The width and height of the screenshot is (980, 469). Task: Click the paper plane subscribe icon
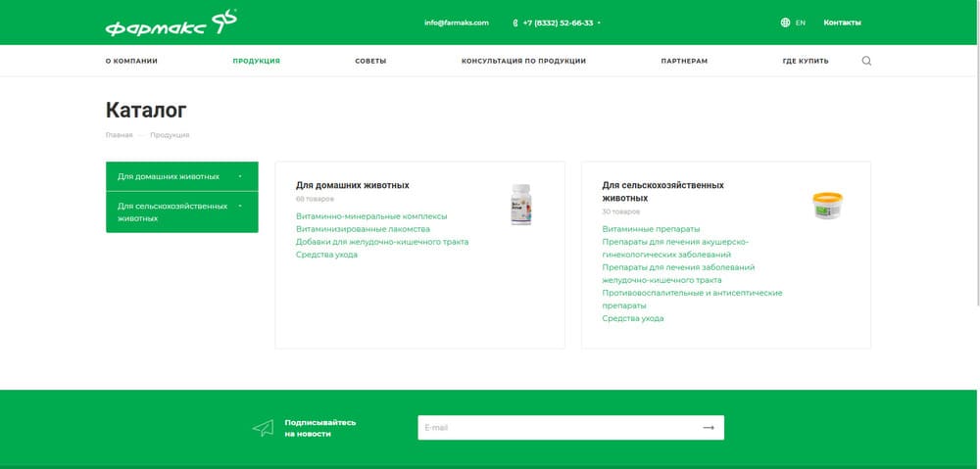(x=263, y=428)
